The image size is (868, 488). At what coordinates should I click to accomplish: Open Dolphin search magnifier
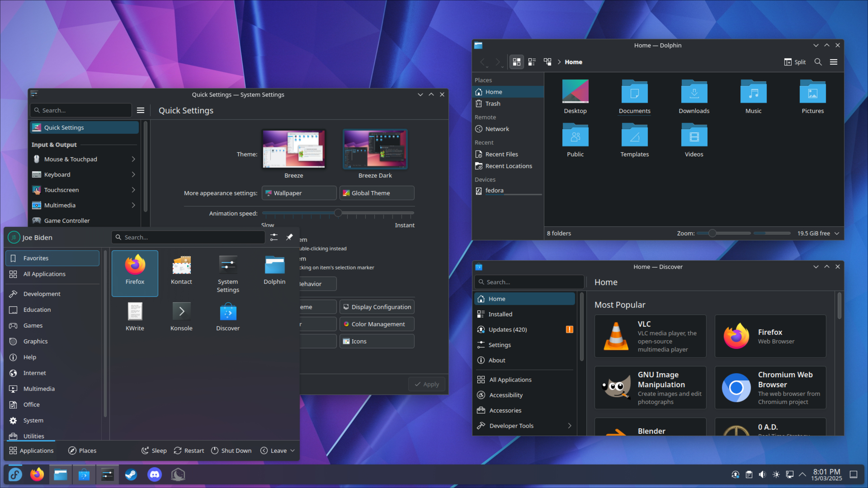point(818,62)
